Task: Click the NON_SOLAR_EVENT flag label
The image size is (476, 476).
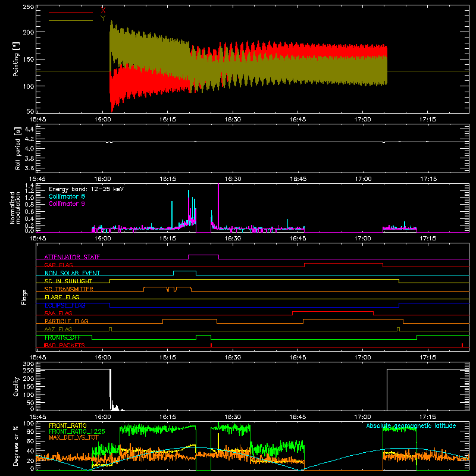Action: [x=72, y=273]
